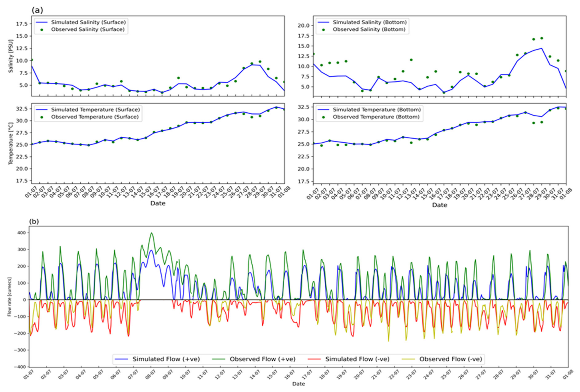Click the Simulated Salinity (Bottom) legend entry
The image size is (580, 392).
[x=370, y=22]
